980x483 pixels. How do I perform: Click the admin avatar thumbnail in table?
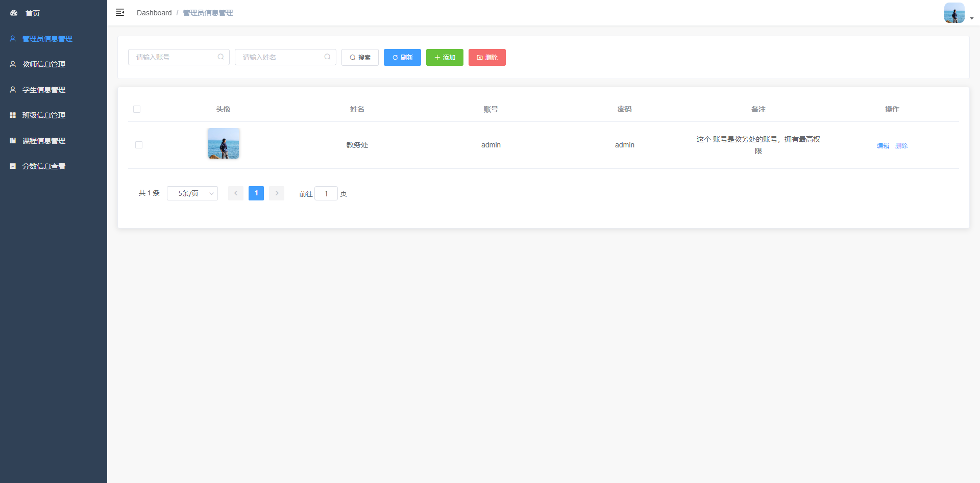(224, 143)
